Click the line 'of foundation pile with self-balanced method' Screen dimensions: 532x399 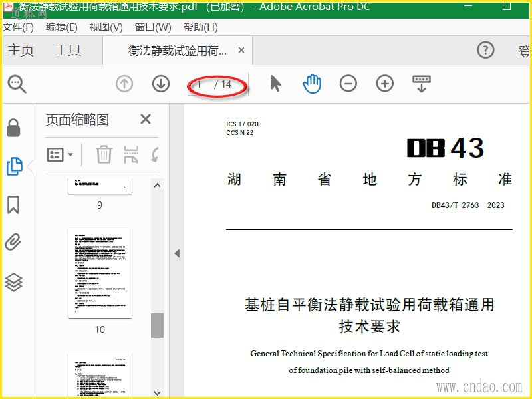point(369,370)
